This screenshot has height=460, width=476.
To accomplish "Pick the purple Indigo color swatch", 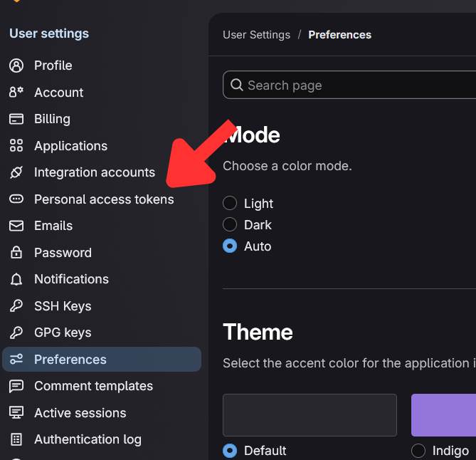I will click(443, 414).
